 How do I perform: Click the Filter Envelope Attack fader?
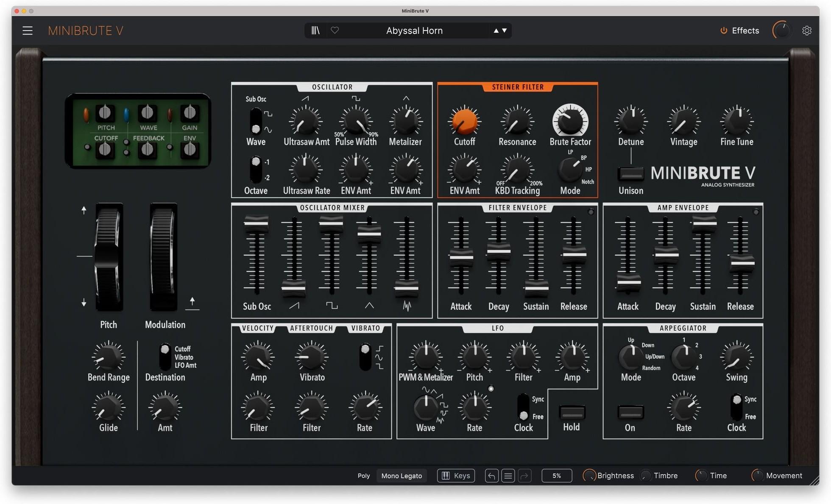click(x=461, y=257)
